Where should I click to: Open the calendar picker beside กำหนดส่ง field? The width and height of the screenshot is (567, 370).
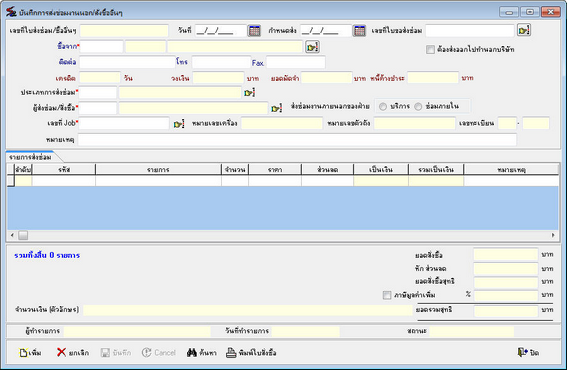[x=359, y=31]
